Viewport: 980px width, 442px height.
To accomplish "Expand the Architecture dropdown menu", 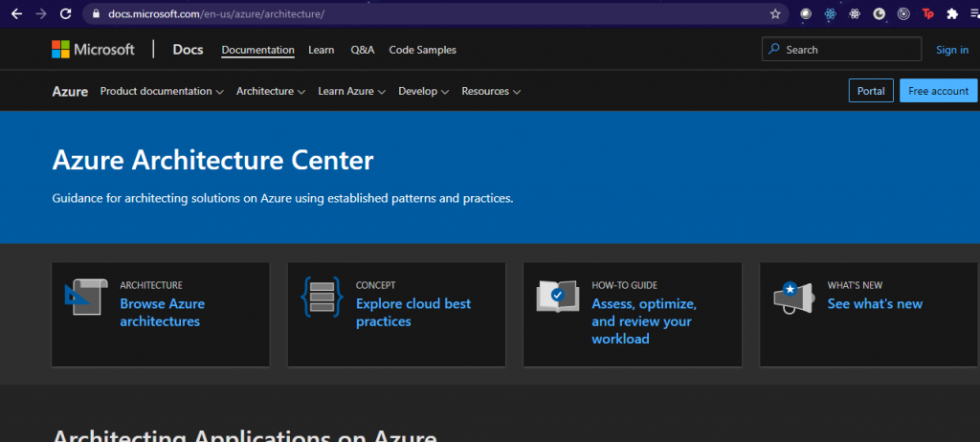I will point(270,92).
